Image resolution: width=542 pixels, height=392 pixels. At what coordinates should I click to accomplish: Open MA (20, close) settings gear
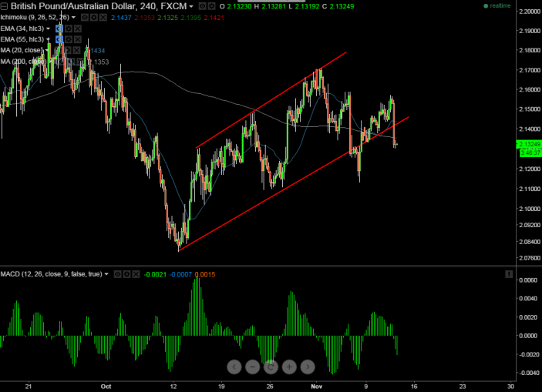(x=67, y=50)
